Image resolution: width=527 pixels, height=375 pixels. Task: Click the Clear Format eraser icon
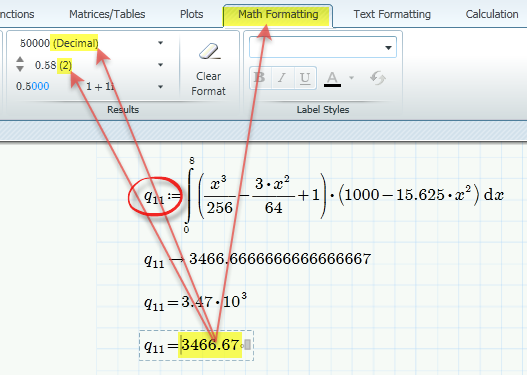210,51
